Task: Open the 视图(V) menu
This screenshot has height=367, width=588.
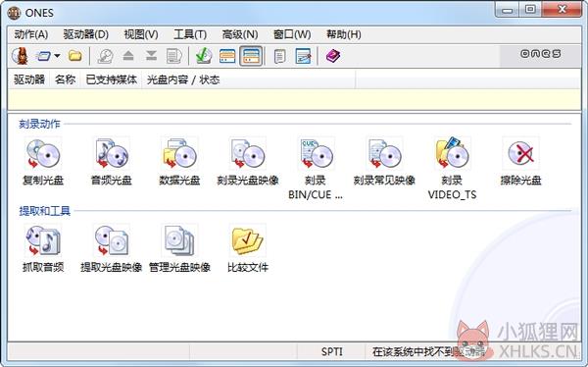Action: tap(141, 34)
